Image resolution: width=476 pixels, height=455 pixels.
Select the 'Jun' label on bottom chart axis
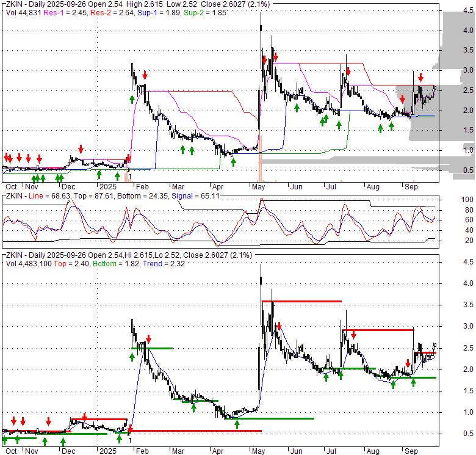pyautogui.click(x=297, y=451)
